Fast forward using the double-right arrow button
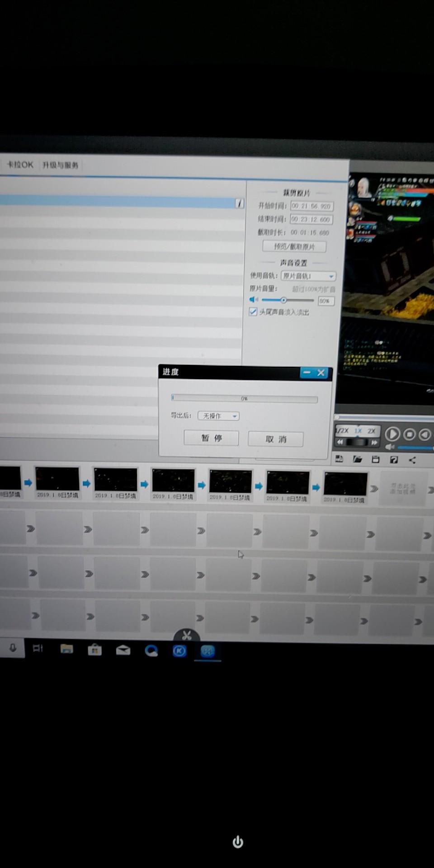 pyautogui.click(x=374, y=443)
